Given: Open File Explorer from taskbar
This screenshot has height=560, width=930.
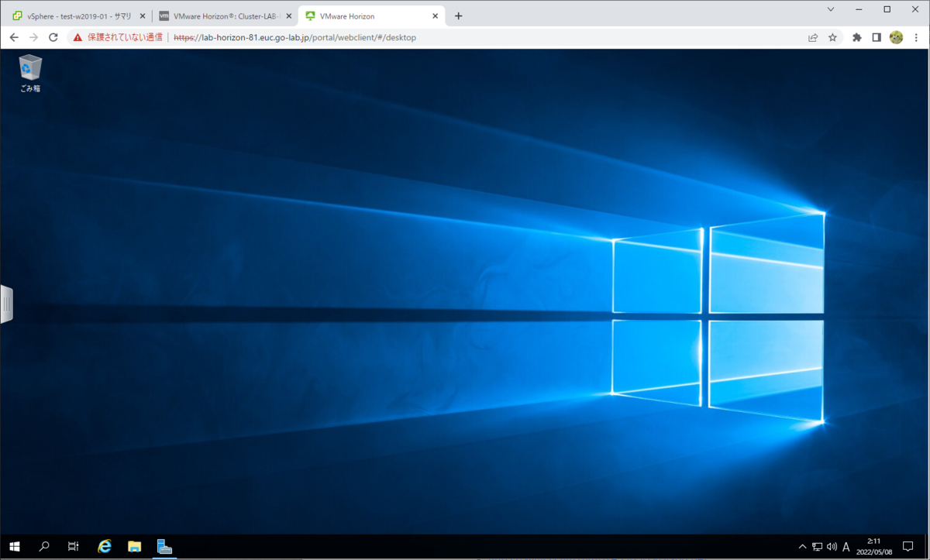Looking at the screenshot, I should [134, 547].
